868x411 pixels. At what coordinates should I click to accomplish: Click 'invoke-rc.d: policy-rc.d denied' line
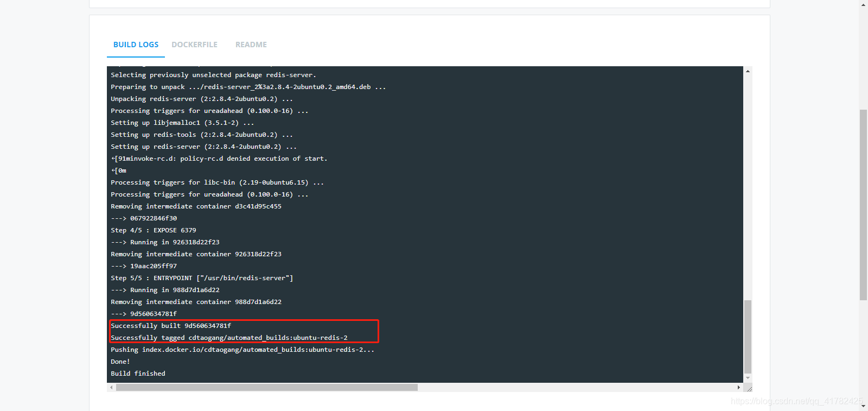(x=219, y=159)
